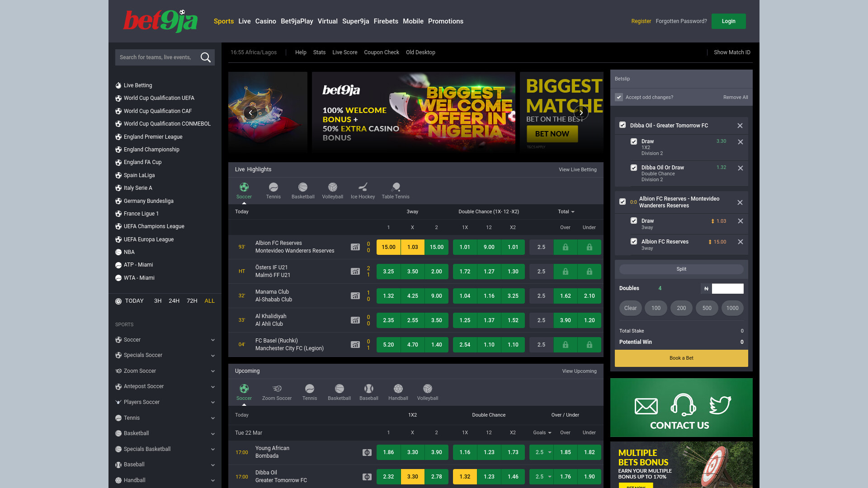Open the Casino navigation tab
Viewport: 868px width, 488px height.
point(266,21)
